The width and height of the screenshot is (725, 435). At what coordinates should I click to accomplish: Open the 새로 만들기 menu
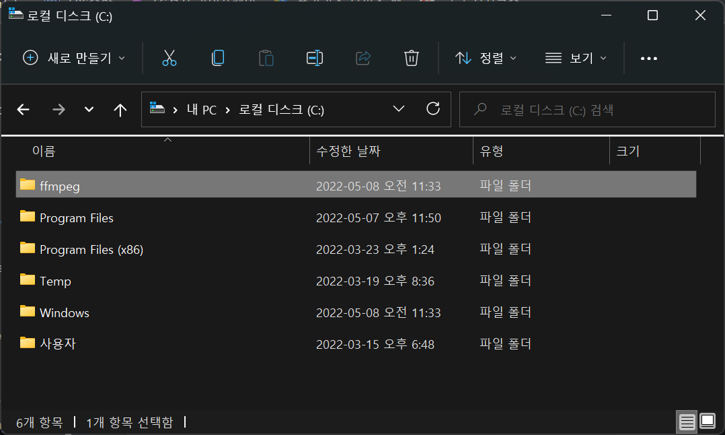coord(74,58)
